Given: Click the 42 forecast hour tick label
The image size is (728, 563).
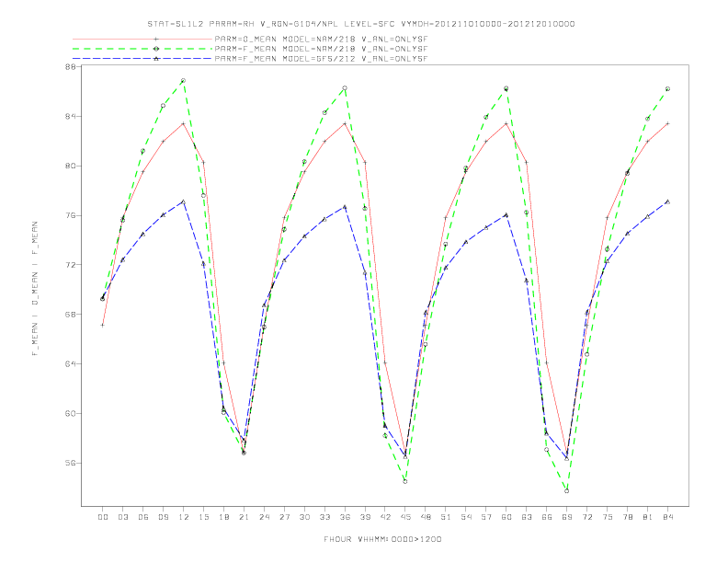Looking at the screenshot, I should click(385, 517).
